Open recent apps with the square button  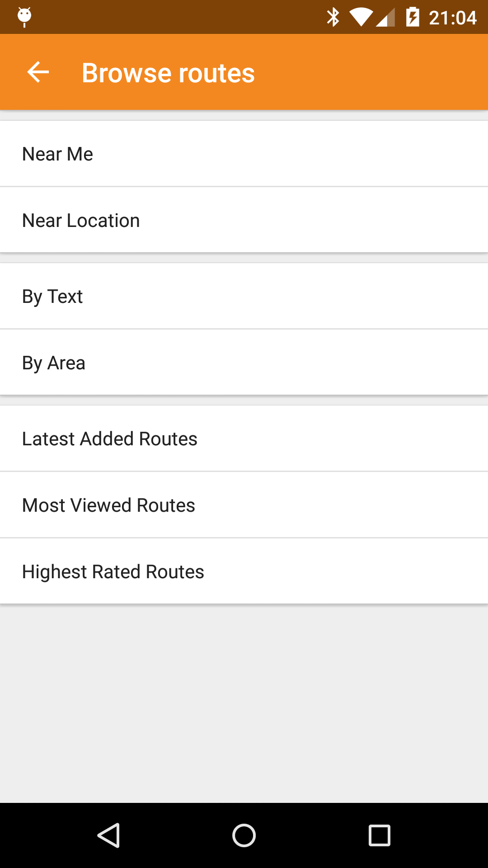point(380,835)
